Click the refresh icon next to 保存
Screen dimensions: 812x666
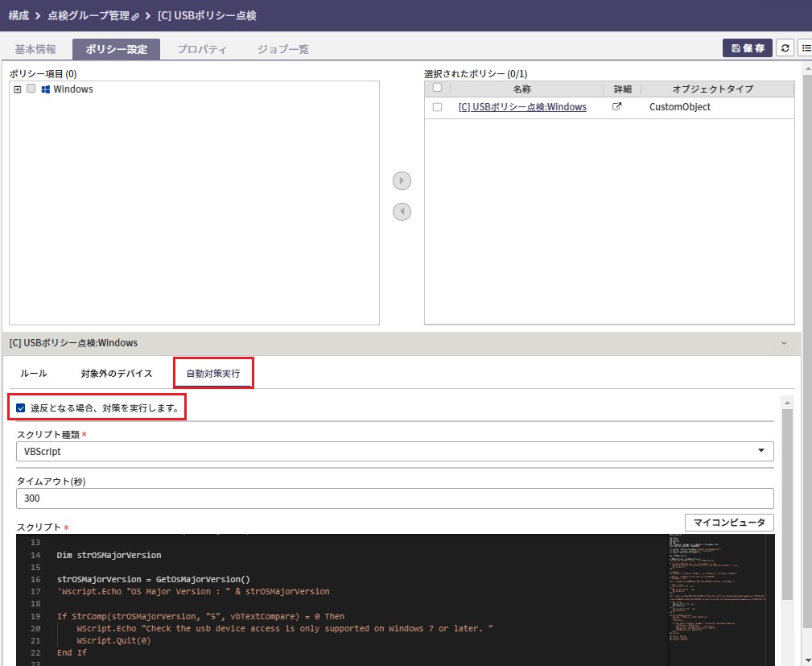pos(785,48)
